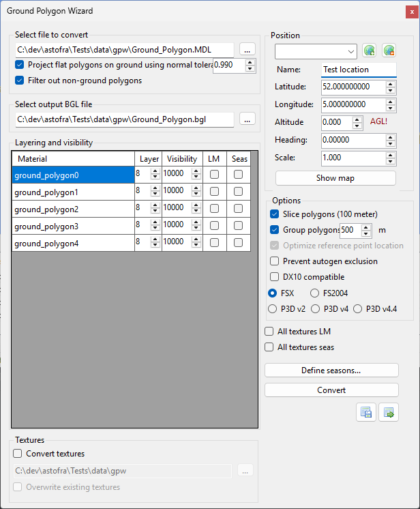This screenshot has height=509, width=420.
Task: Click the load settings icon with green arrow
Action: click(389, 412)
